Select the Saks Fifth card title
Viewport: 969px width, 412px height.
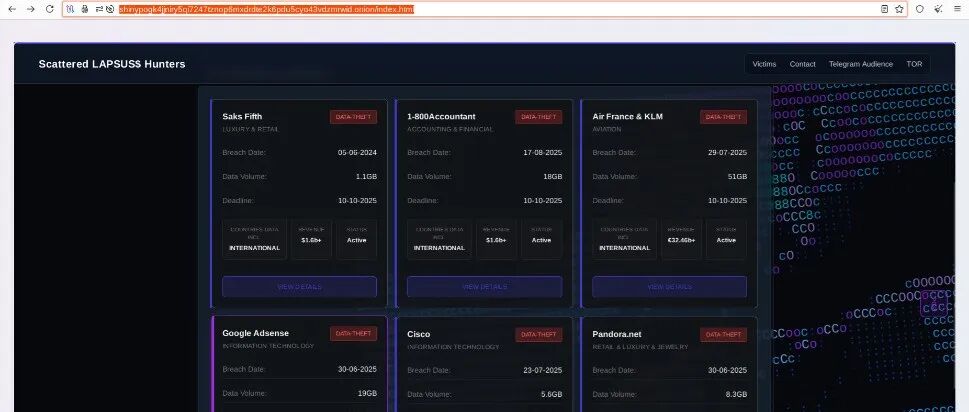[x=242, y=116]
